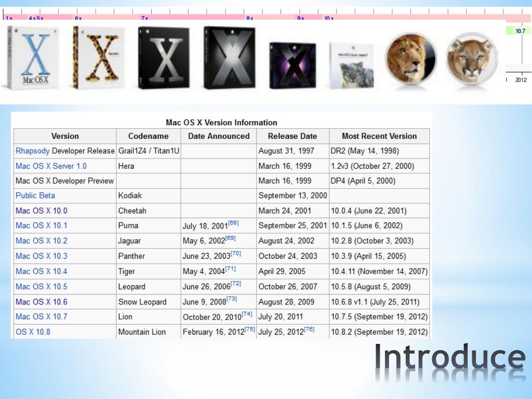Click the purple Leopard box image
This screenshot has height=399, width=532.
tap(293, 65)
